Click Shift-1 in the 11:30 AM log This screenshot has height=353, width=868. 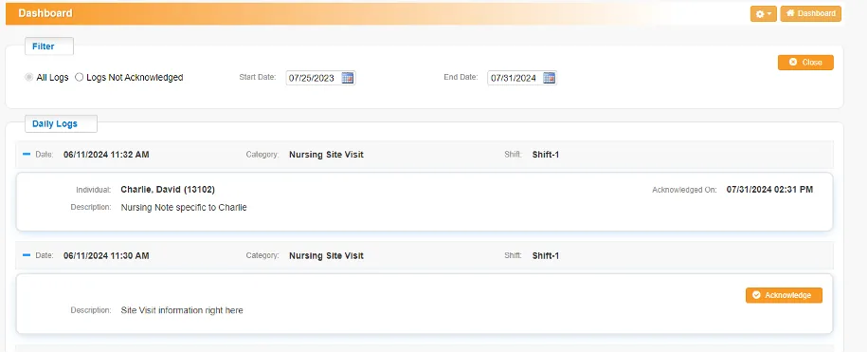[546, 256]
